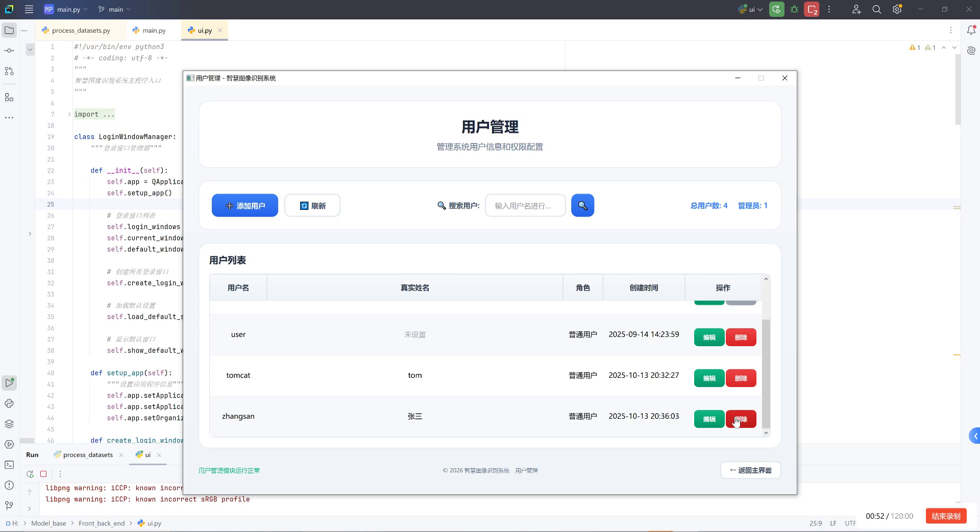Click the blue search button in user management
Screen dimensions: 980x532
coord(582,205)
